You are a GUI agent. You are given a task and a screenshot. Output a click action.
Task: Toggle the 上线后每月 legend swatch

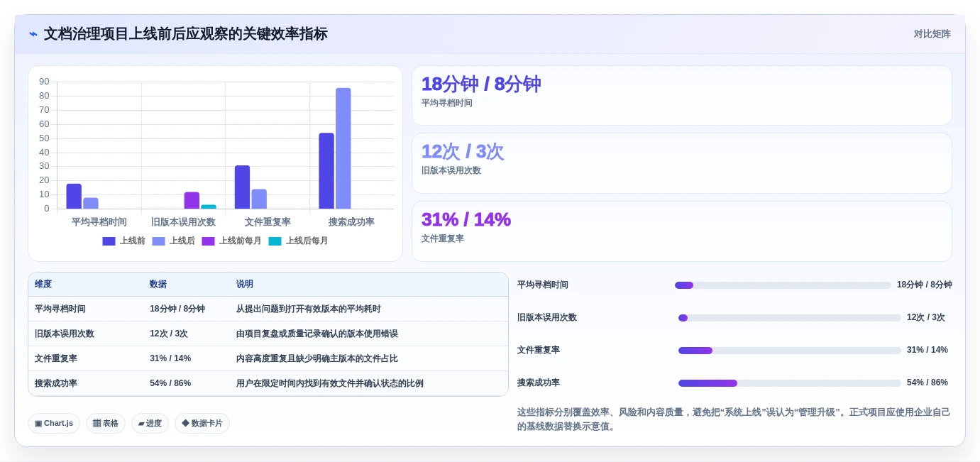click(275, 241)
